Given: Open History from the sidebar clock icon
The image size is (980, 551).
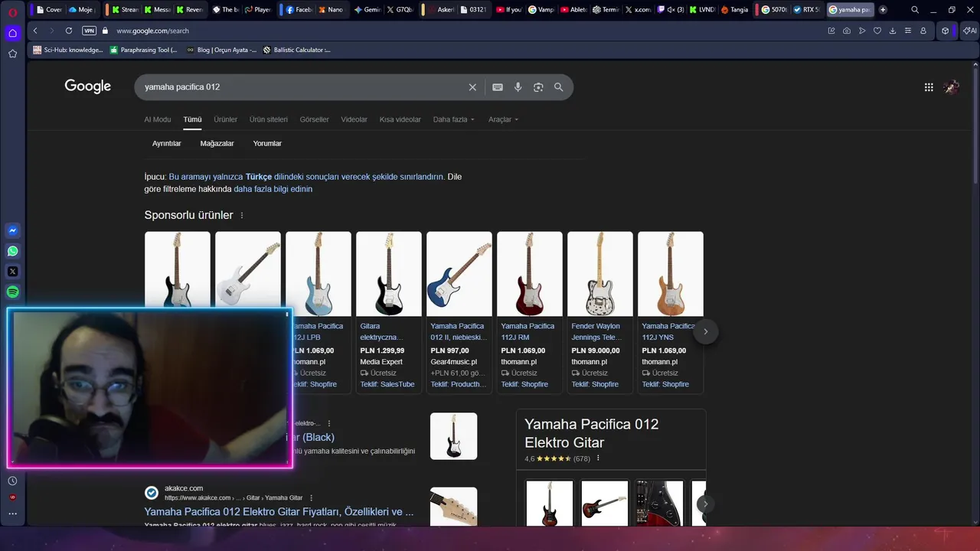Looking at the screenshot, I should [x=12, y=481].
